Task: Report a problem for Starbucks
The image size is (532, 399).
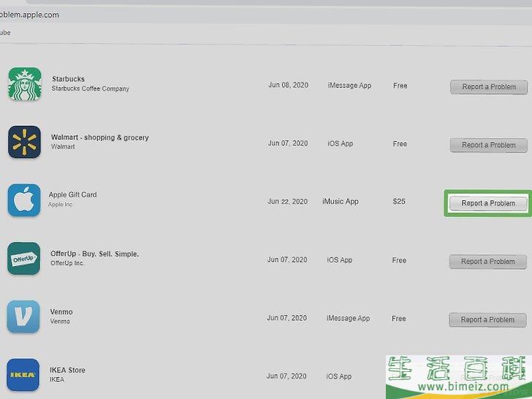Action: (x=489, y=87)
